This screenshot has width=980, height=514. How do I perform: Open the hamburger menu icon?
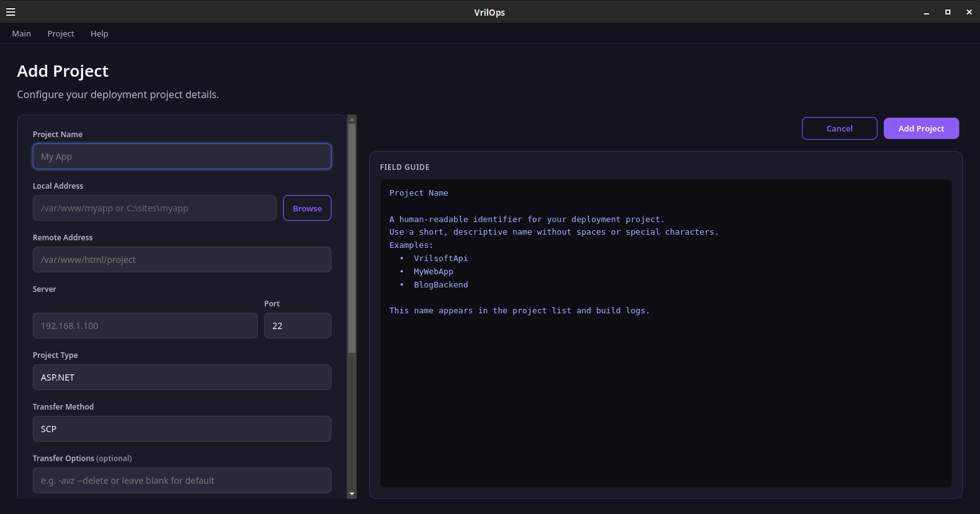pos(11,12)
